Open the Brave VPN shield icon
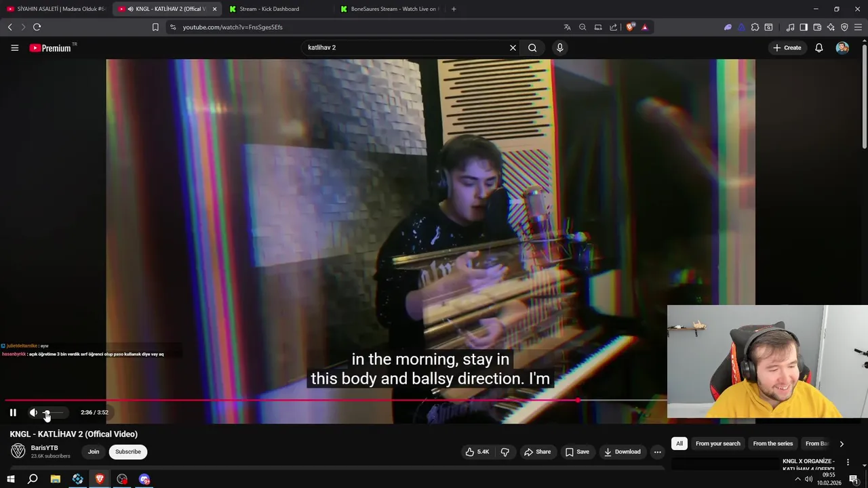Viewport: 868px width, 488px height. 844,27
